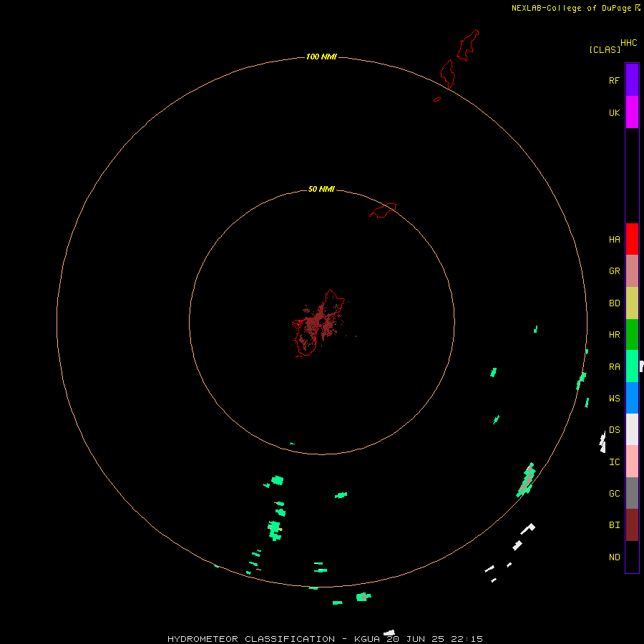Click the 'KGUA' radar site identifier

pyautogui.click(x=367, y=639)
